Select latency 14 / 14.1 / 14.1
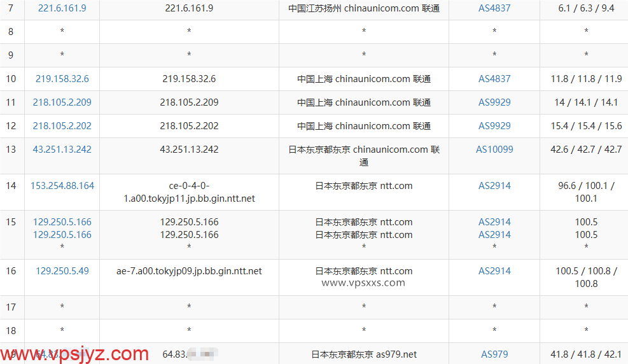The image size is (628, 364). pos(586,102)
